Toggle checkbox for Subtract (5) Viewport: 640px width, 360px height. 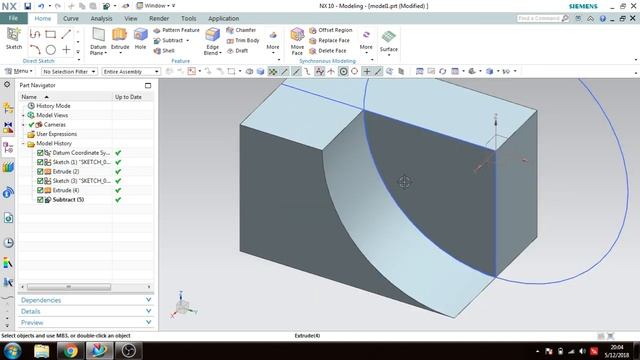40,200
